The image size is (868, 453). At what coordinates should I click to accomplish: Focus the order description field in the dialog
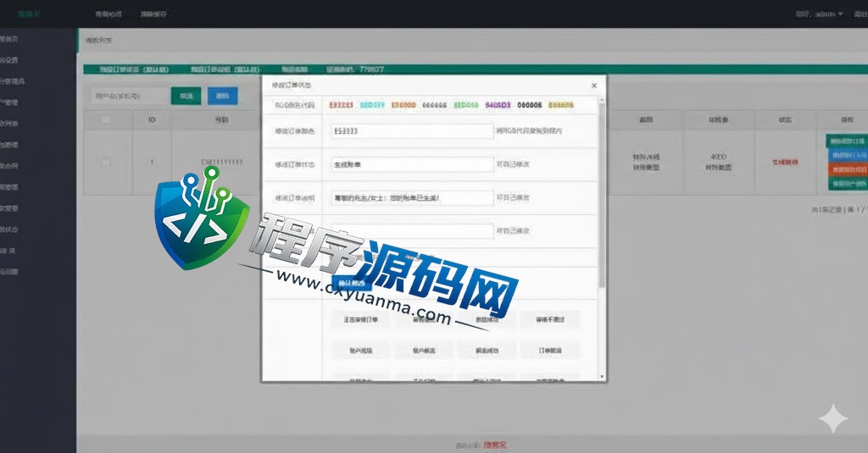(412, 197)
